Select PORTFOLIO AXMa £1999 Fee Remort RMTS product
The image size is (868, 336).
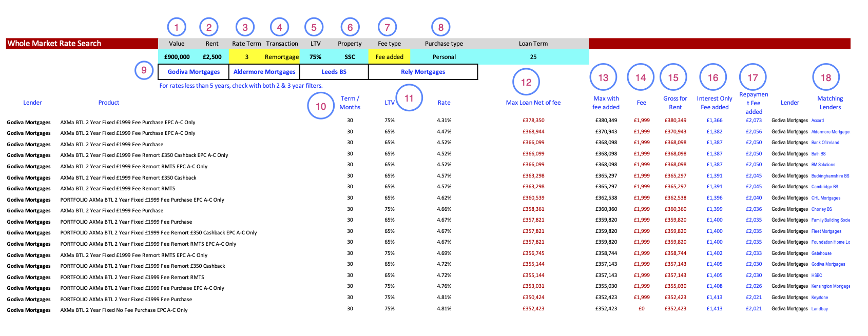(132, 278)
